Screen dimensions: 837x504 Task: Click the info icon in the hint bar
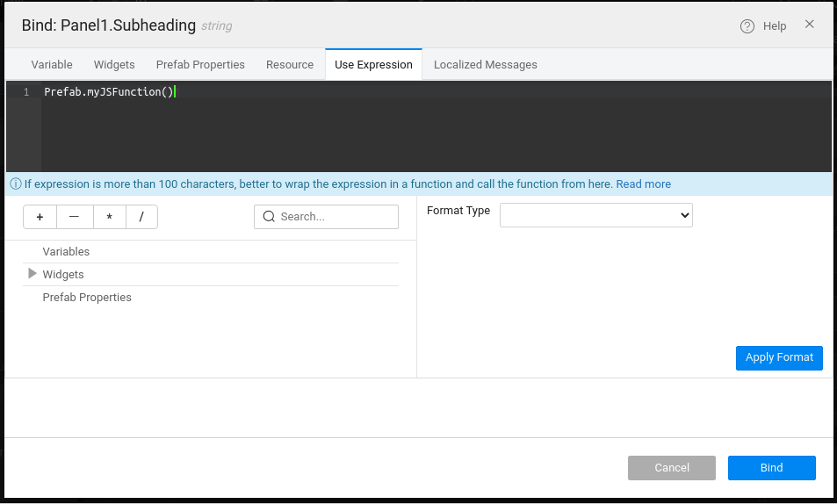coord(15,184)
